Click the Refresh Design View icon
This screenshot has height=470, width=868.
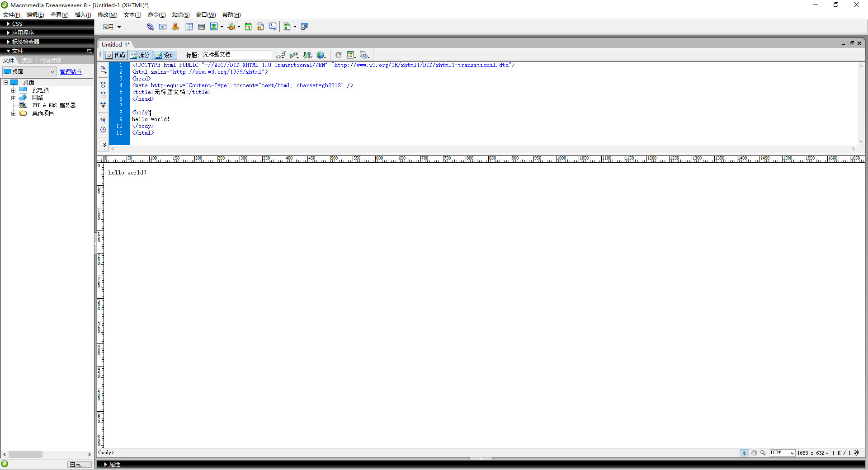click(338, 55)
